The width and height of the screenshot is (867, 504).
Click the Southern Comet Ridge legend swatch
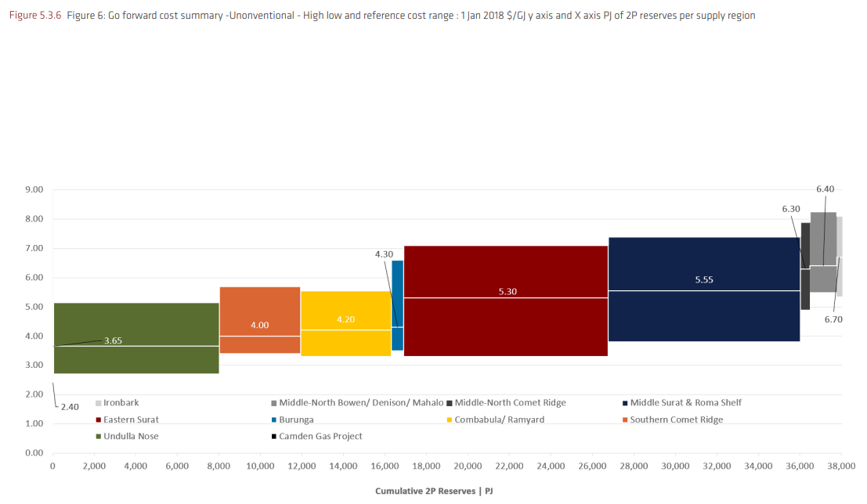point(625,419)
